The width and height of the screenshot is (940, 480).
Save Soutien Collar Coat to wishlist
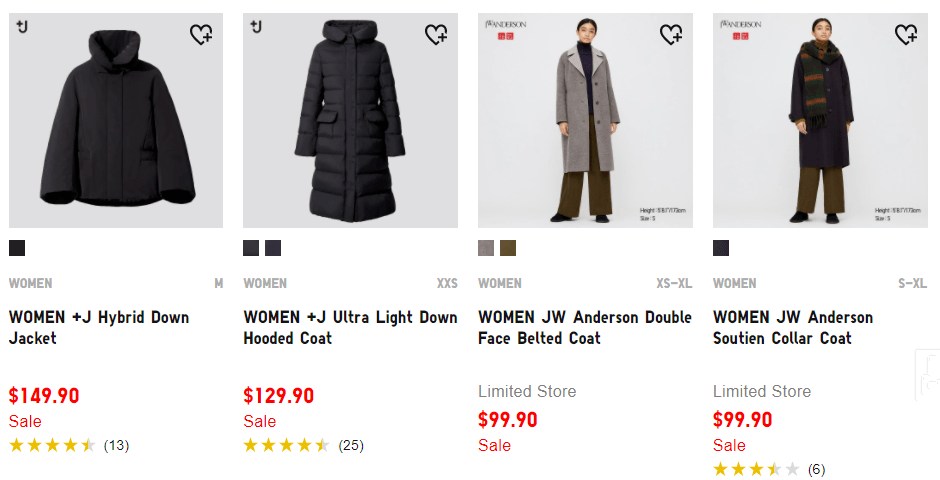point(906,35)
